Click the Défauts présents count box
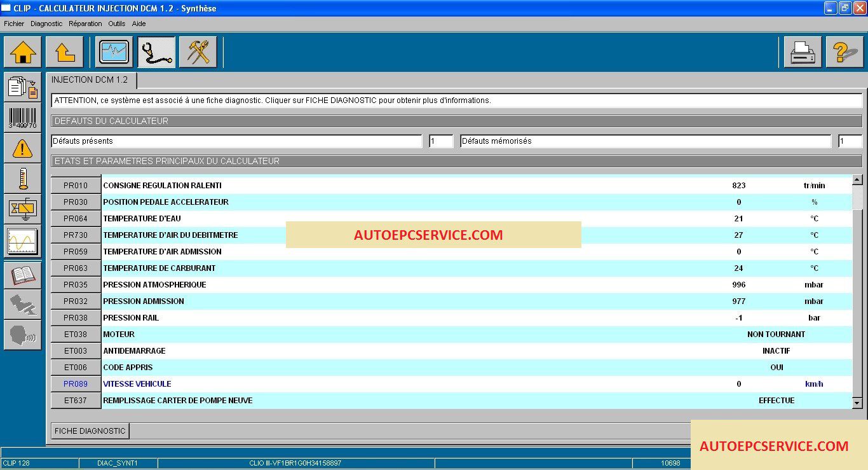The image size is (868, 470). 441,141
